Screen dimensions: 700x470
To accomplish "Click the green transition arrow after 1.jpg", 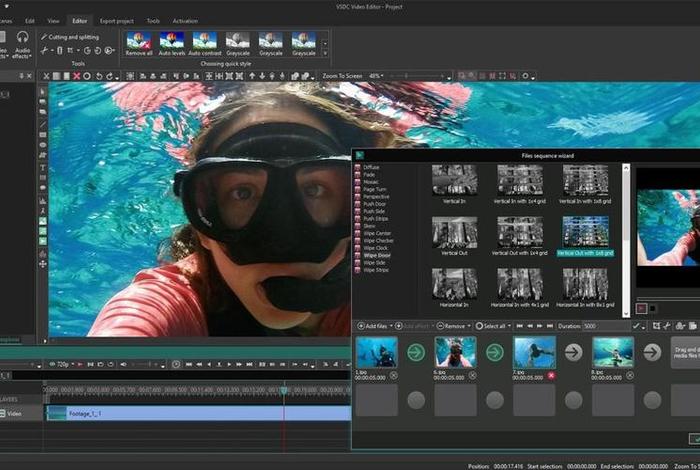I will [416, 352].
